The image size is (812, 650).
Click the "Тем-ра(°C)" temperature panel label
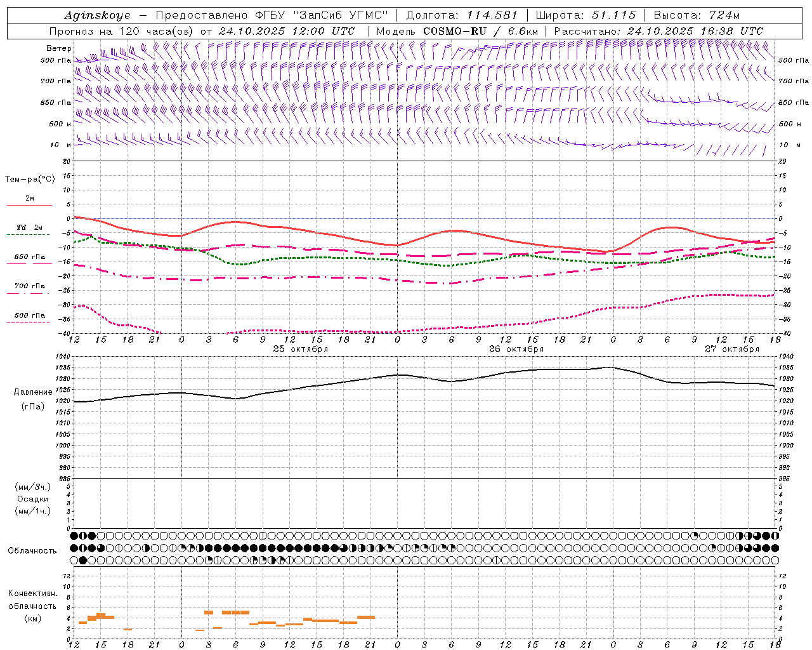click(x=30, y=180)
